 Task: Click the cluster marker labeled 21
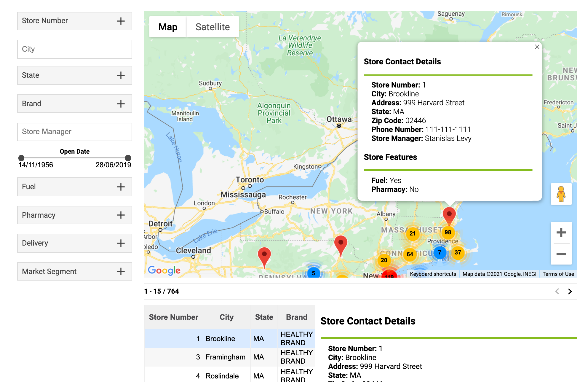[x=413, y=233]
